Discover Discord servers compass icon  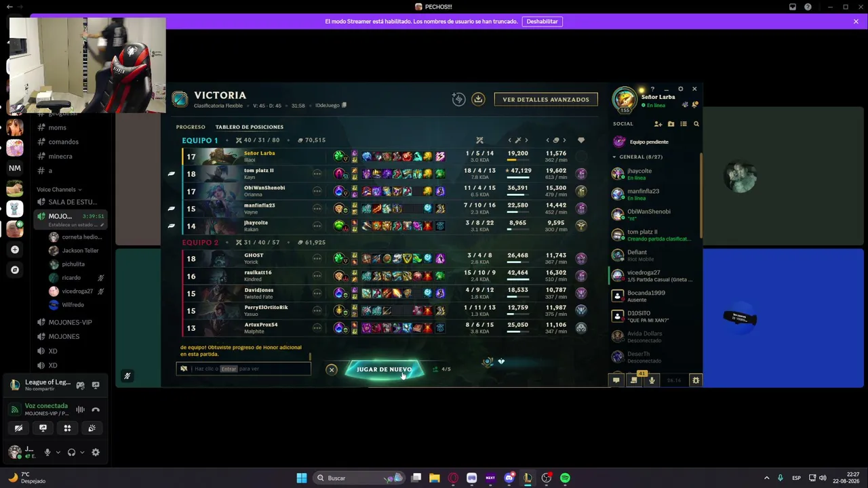coord(15,270)
